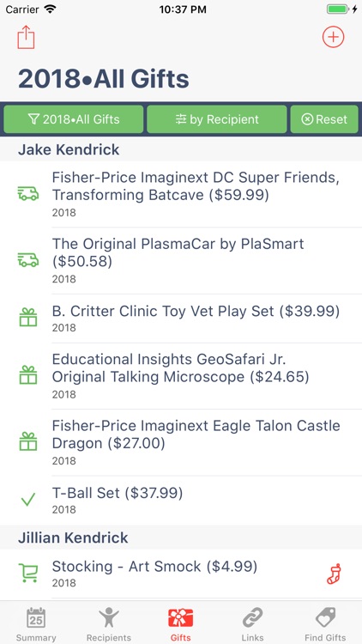
Task: Tap shopping cart icon beside Art Smock
Action: click(x=28, y=572)
